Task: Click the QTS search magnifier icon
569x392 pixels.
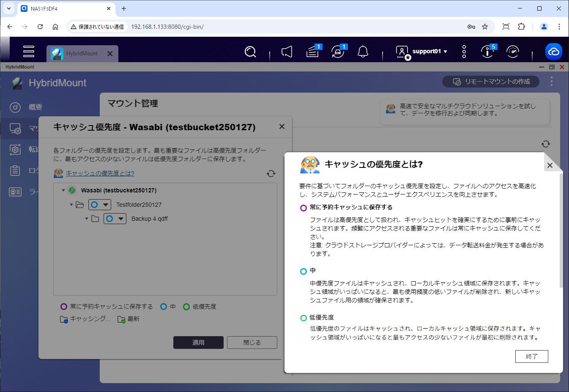Action: click(x=250, y=52)
